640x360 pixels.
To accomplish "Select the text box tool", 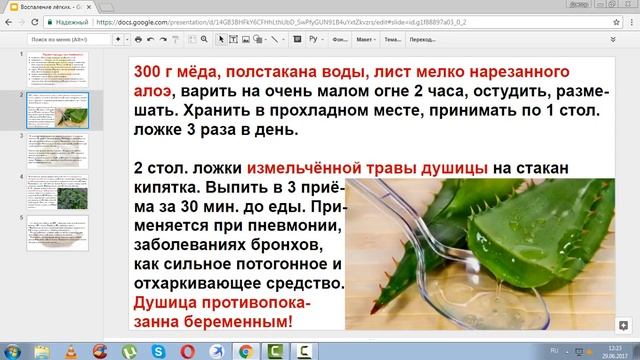I will click(233, 40).
